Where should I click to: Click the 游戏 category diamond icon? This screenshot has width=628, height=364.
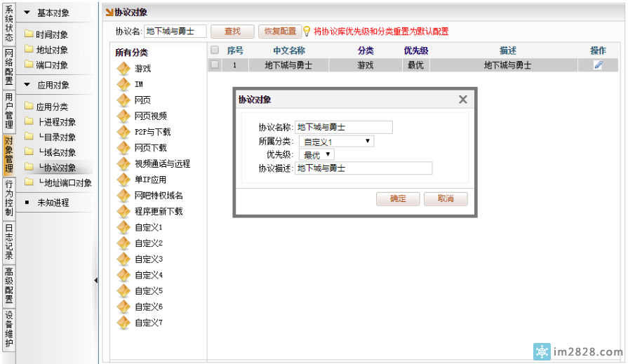[x=123, y=69]
